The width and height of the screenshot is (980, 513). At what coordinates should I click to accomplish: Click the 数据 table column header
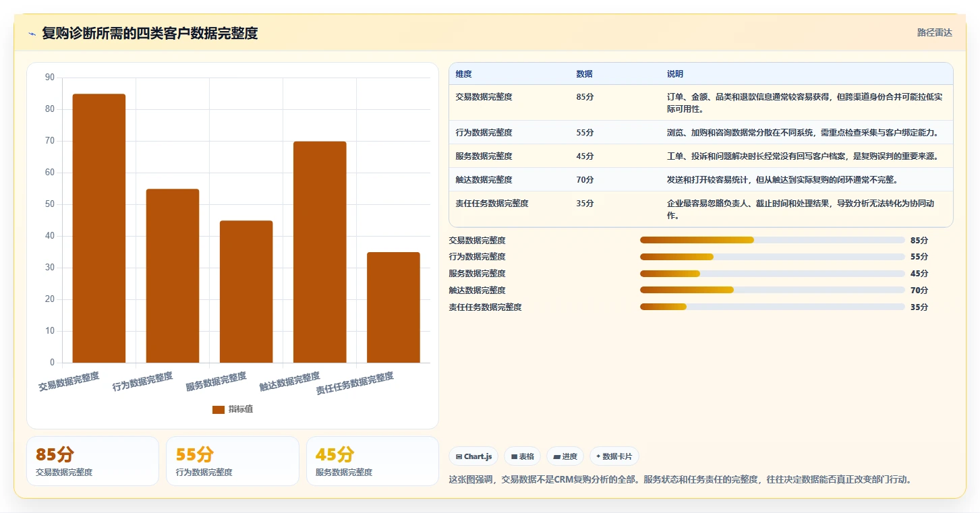585,74
